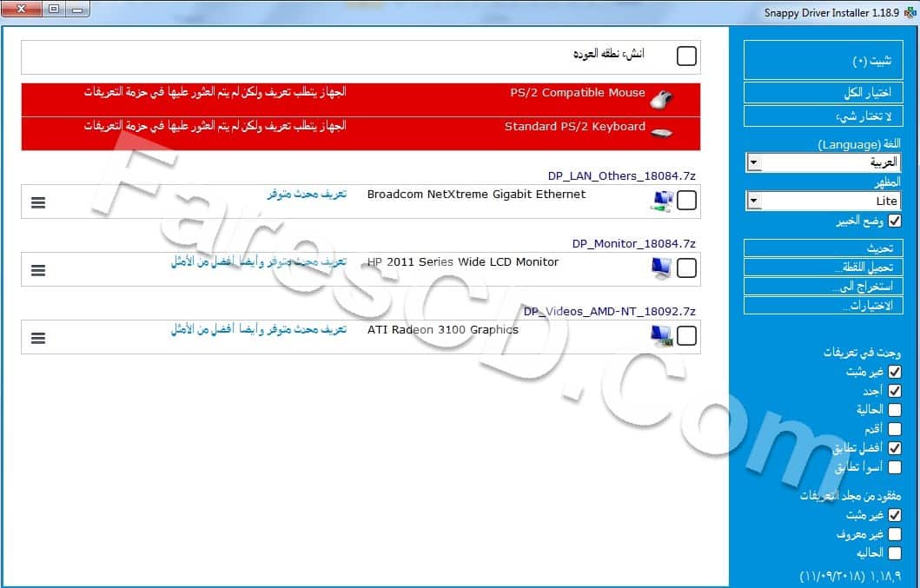This screenshot has height=588, width=920.
Task: Click the DP_Monitor_18084.7z pack name
Action: [x=633, y=243]
